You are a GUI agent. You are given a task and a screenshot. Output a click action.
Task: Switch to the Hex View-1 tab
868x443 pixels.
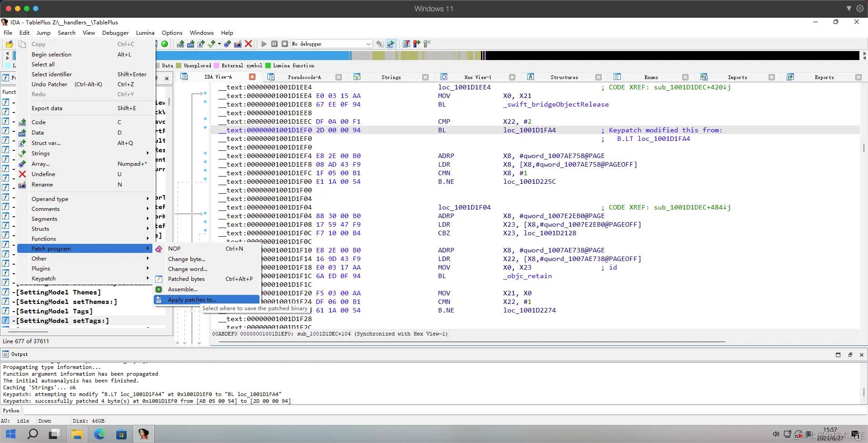[478, 77]
